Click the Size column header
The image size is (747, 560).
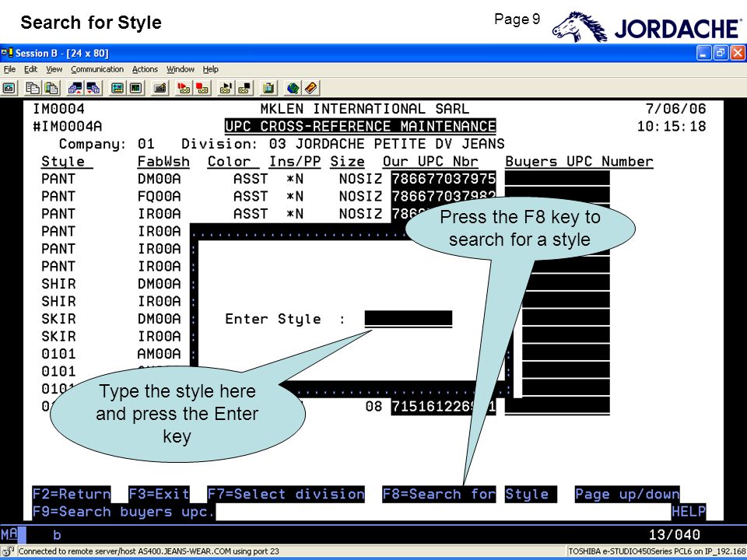click(x=347, y=162)
